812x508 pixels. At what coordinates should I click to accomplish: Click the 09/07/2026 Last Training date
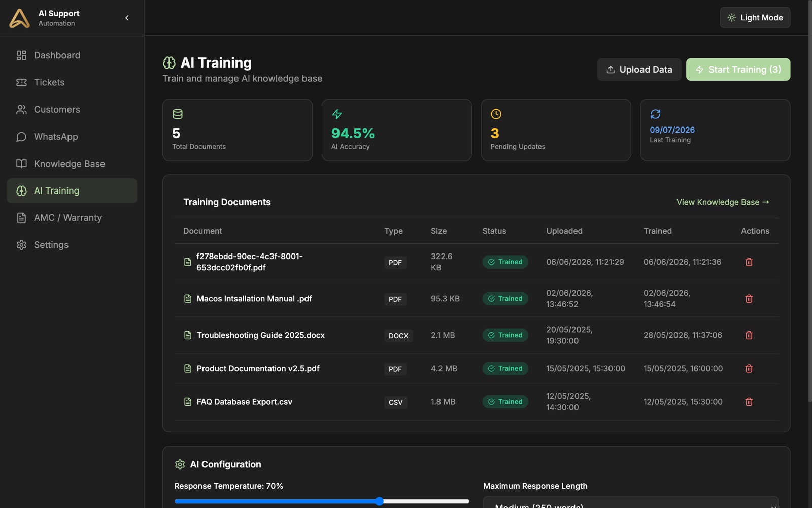click(672, 130)
